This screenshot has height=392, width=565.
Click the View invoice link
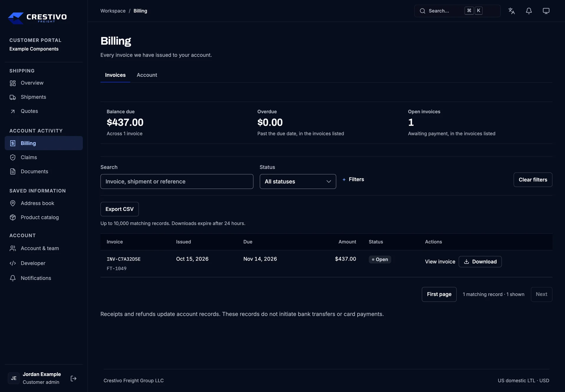click(x=440, y=262)
